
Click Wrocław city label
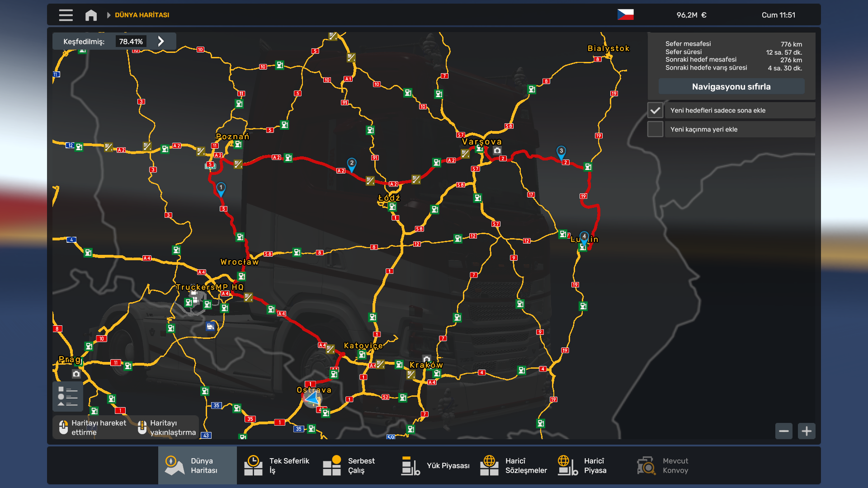(240, 262)
